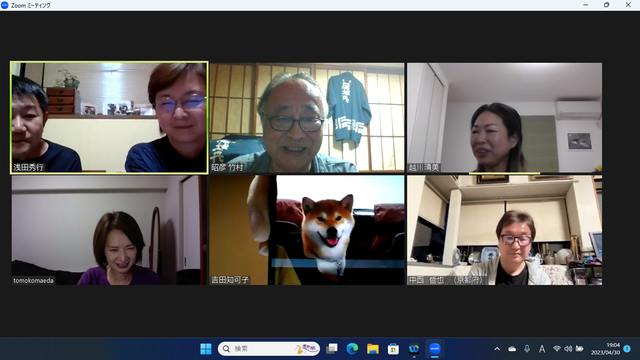Restore down the Zoom meeting window
Image resolution: width=640 pixels, height=360 pixels.
[x=607, y=5]
